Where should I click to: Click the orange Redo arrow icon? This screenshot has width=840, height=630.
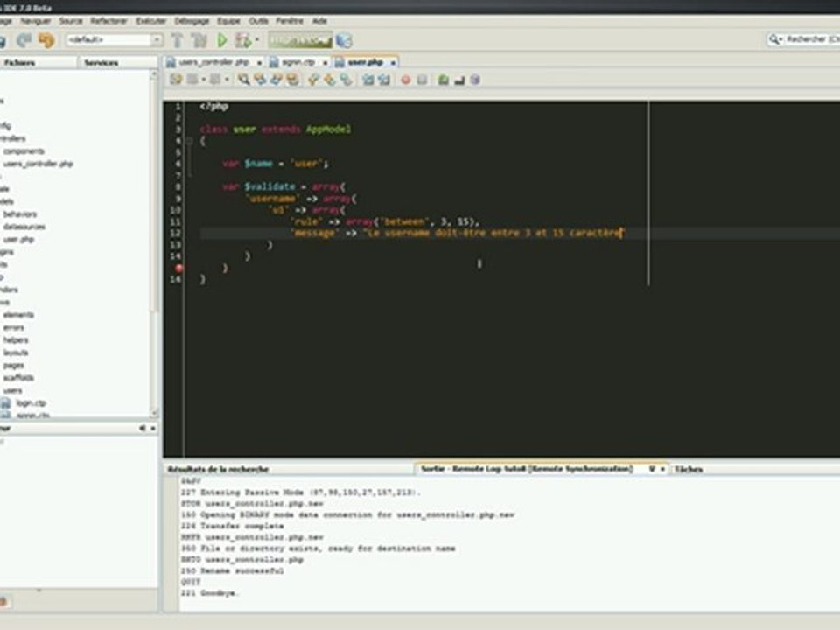click(46, 40)
